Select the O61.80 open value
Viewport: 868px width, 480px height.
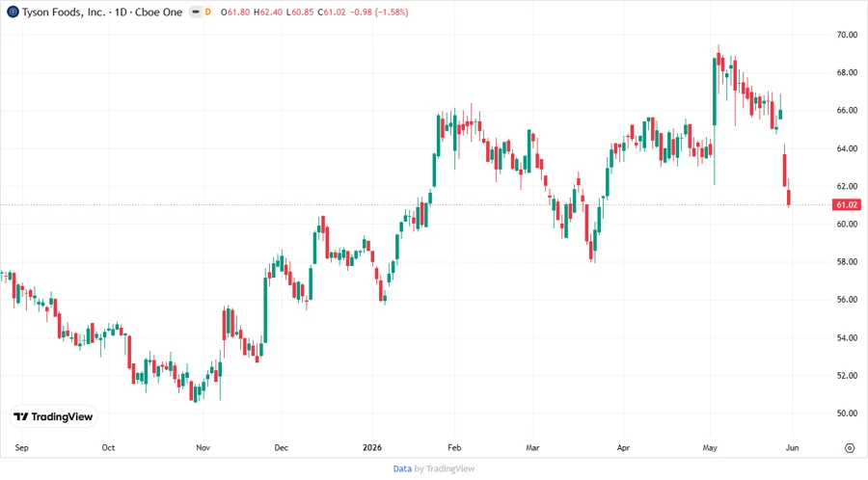235,12
